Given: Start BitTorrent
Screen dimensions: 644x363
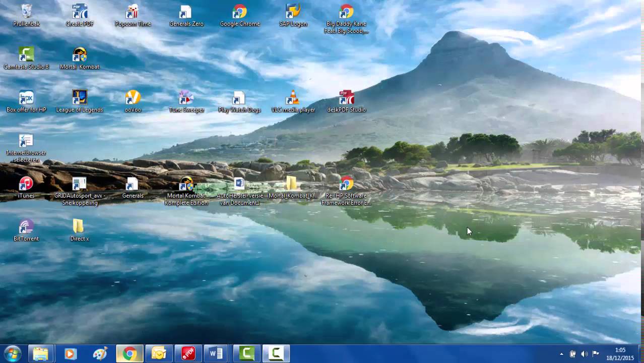Looking at the screenshot, I should click(x=26, y=227).
